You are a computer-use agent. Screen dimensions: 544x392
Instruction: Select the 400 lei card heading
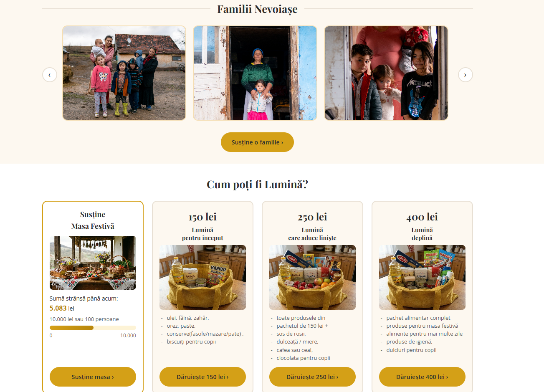pyautogui.click(x=422, y=217)
